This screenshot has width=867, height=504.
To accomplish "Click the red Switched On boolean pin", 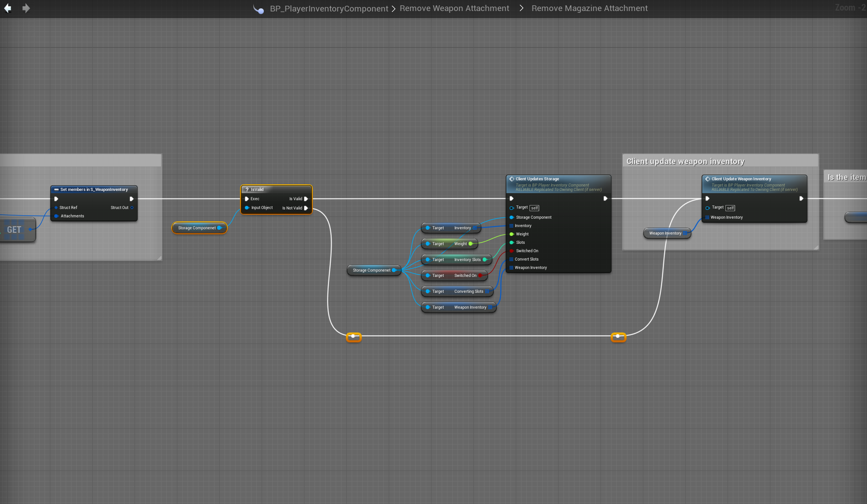I will (480, 276).
